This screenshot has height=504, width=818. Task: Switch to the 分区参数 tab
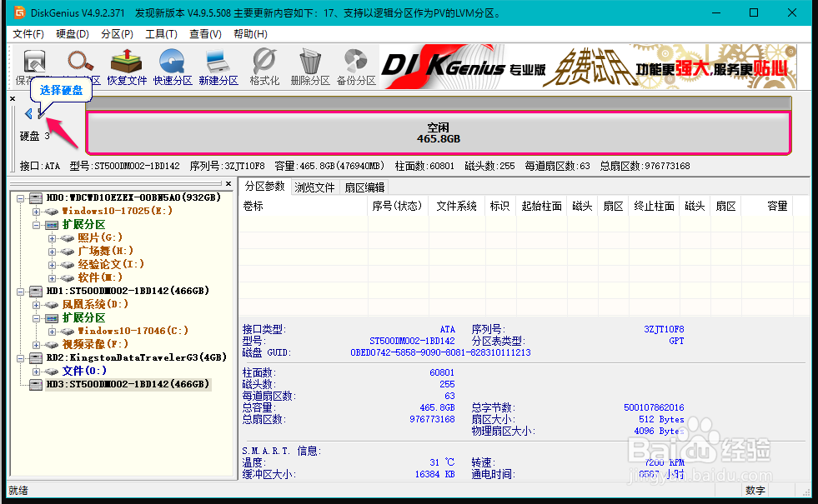click(x=265, y=187)
